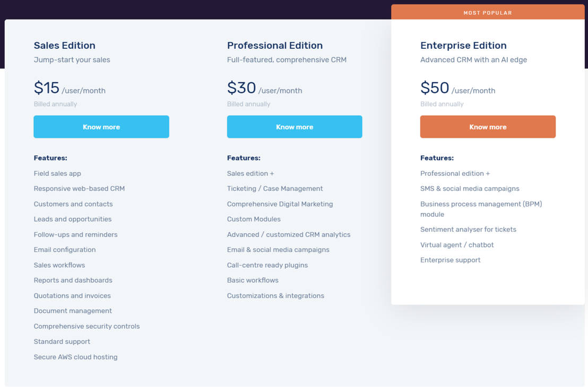Click 'Email configuration' feature
Viewport: 588px width, 391px height.
pyautogui.click(x=65, y=250)
